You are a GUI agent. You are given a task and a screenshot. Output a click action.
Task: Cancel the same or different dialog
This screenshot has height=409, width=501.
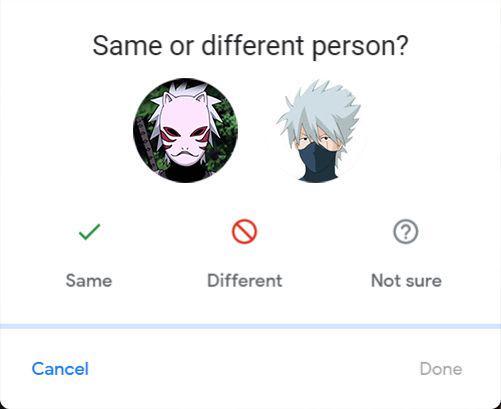click(60, 369)
